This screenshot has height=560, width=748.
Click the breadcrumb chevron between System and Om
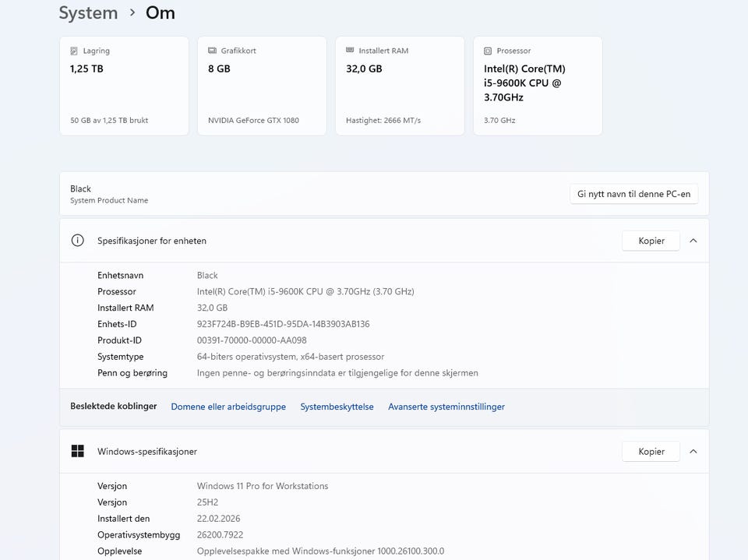(x=132, y=12)
